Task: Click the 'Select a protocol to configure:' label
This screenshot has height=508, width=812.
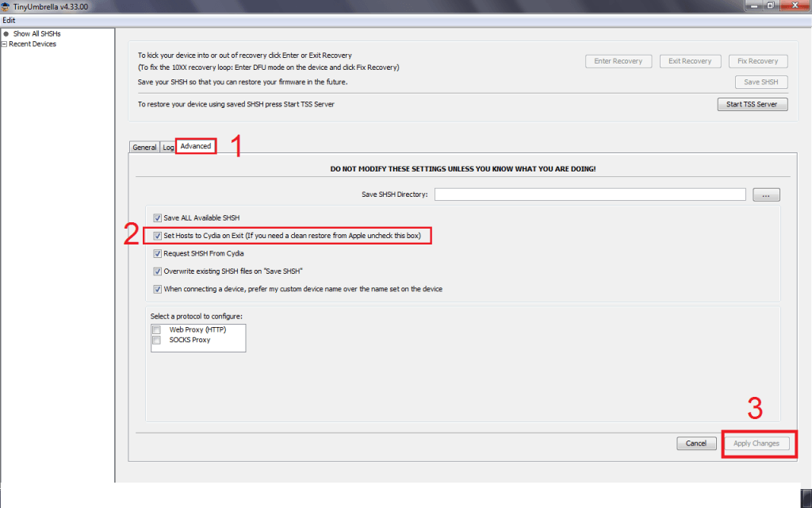Action: click(197, 316)
